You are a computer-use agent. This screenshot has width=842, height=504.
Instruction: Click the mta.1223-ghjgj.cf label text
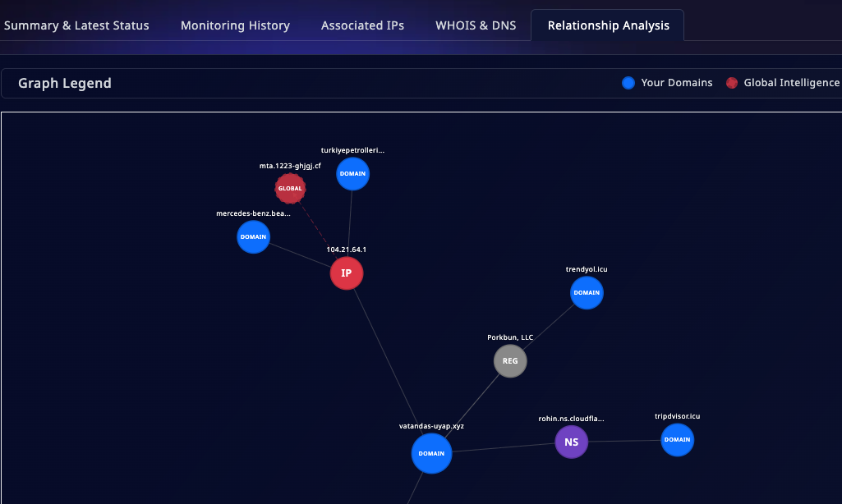[290, 166]
